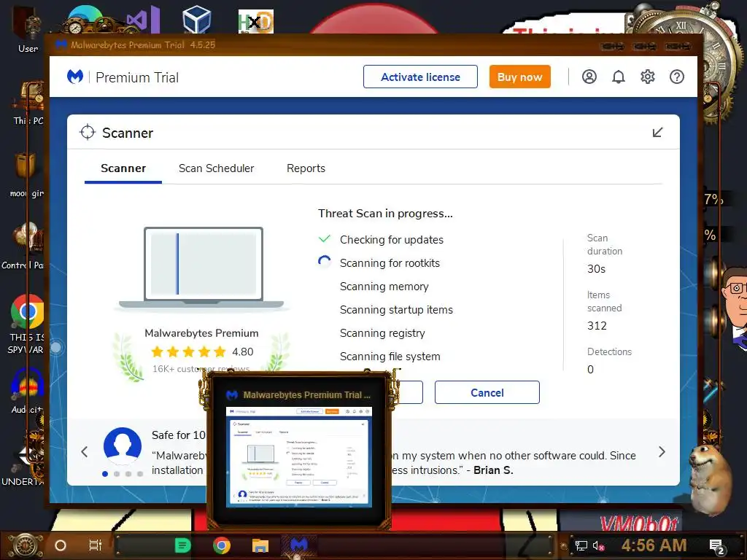Switch to the Scan Scheduler tab
The width and height of the screenshot is (747, 560).
tap(216, 168)
